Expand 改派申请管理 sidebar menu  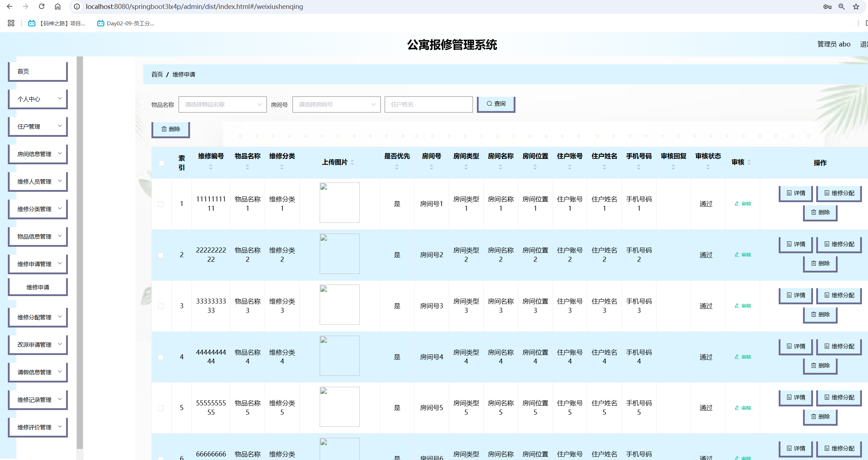point(38,345)
